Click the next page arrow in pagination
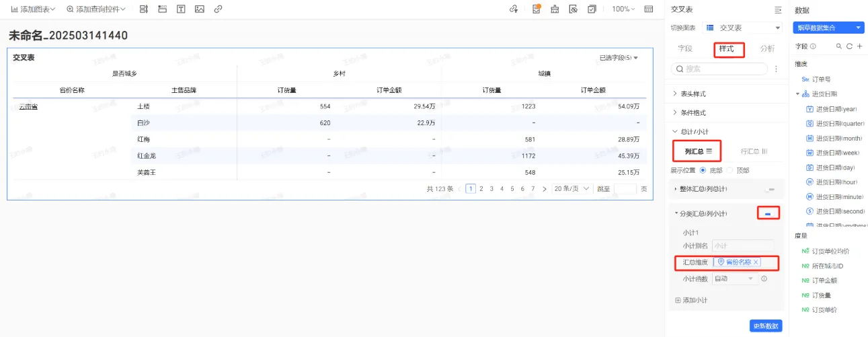This screenshot has height=337, width=868. tap(543, 189)
